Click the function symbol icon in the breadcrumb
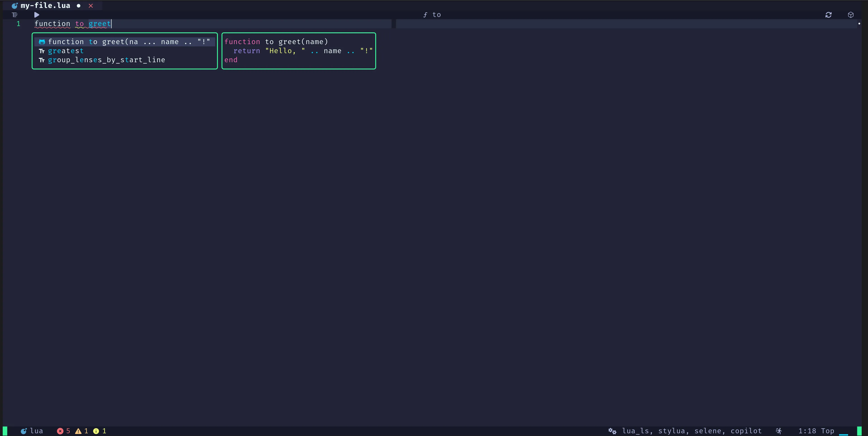Viewport: 868px width, 436px height. click(x=425, y=15)
